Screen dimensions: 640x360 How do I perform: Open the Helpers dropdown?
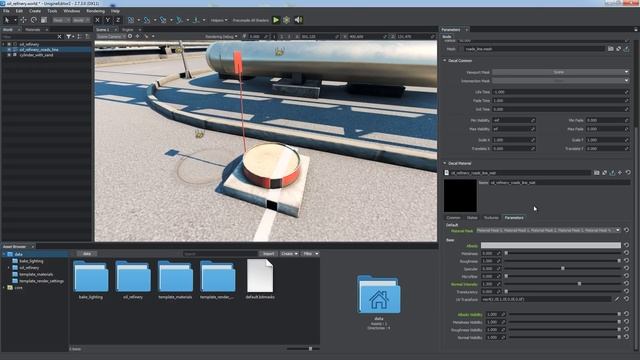click(219, 20)
